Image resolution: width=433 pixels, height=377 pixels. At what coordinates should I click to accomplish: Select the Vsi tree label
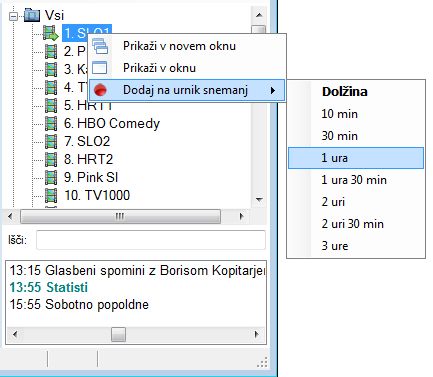[x=54, y=15]
